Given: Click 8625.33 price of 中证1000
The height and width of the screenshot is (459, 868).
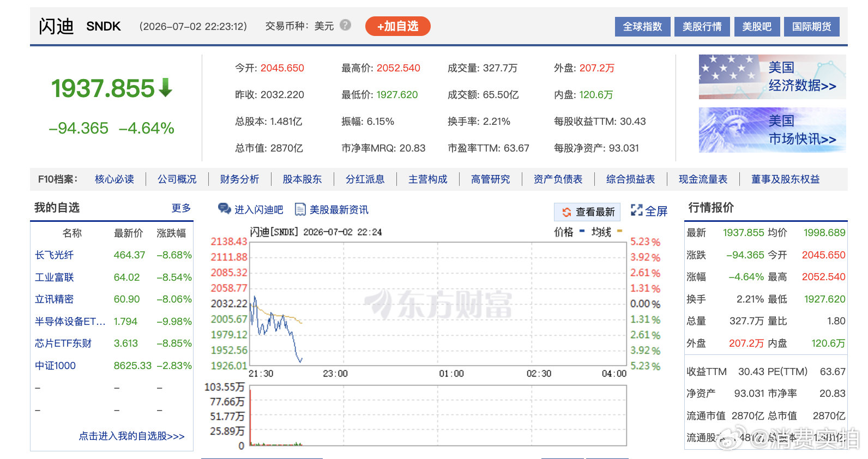Looking at the screenshot, I should [132, 365].
